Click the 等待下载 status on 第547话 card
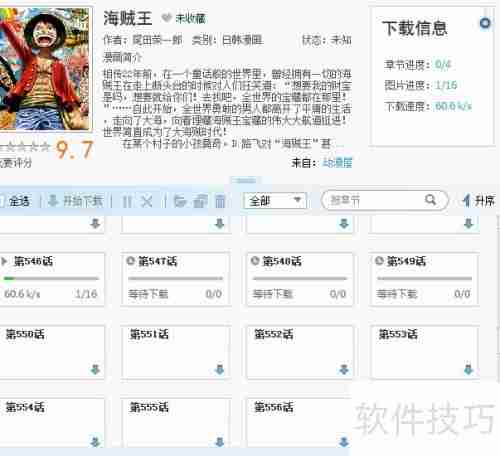 (148, 294)
